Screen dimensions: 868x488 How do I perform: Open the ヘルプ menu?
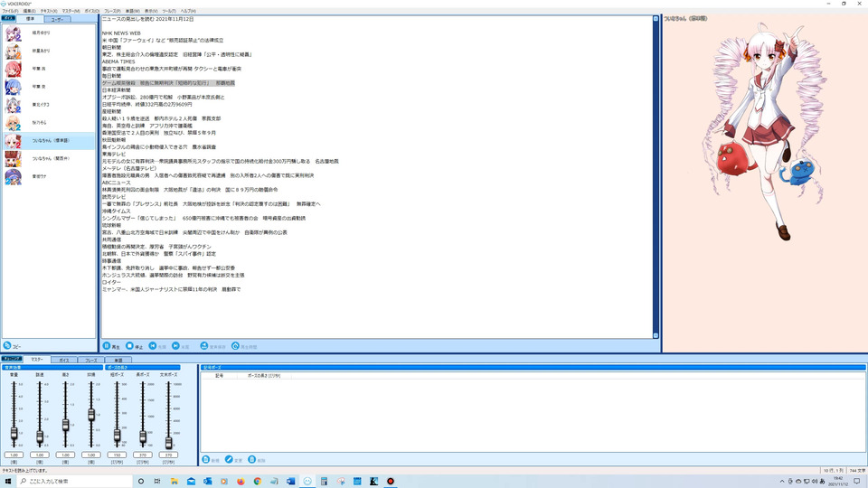[188, 11]
